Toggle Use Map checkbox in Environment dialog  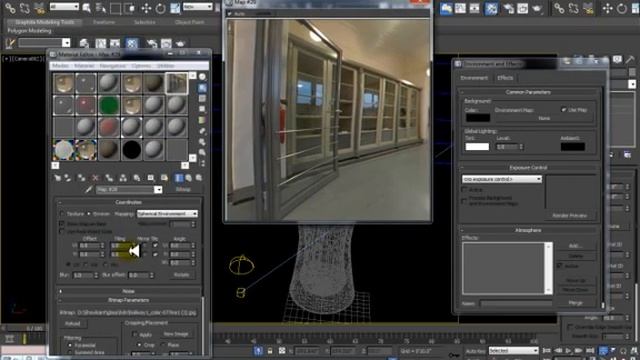(564, 109)
